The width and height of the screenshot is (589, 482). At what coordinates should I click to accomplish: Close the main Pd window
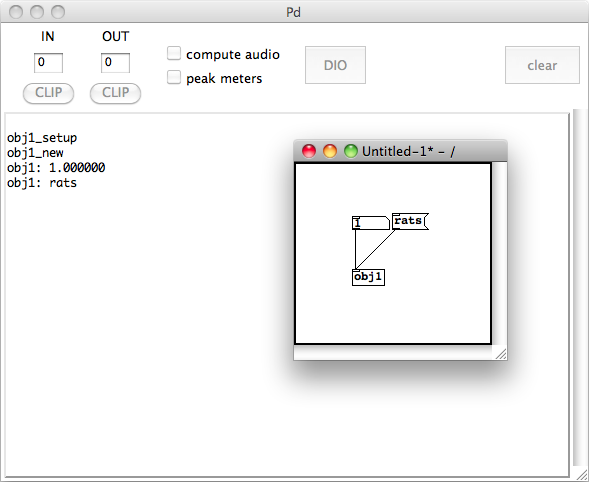[x=16, y=12]
